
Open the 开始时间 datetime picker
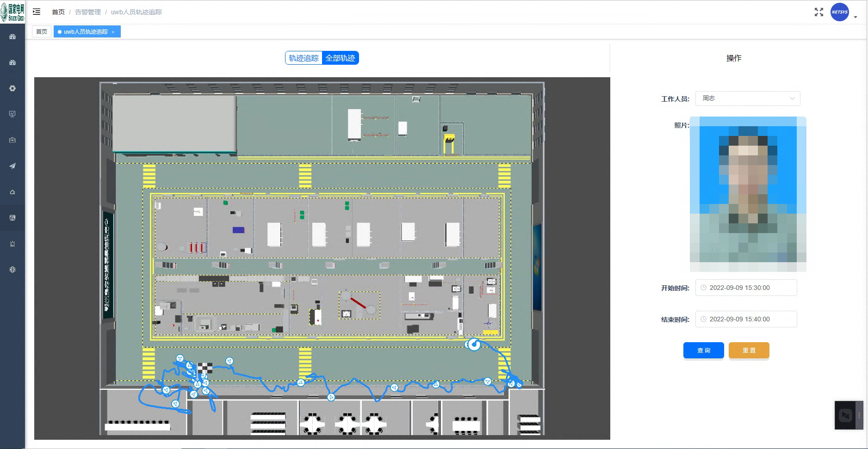[746, 288]
